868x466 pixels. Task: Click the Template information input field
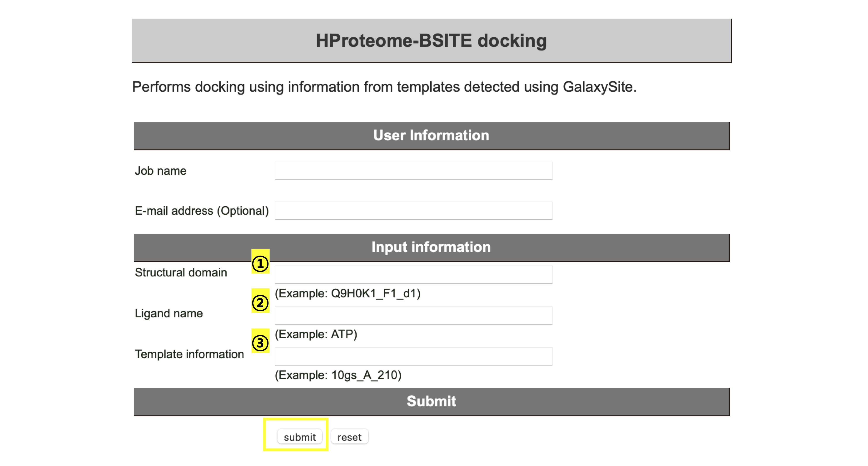(413, 356)
